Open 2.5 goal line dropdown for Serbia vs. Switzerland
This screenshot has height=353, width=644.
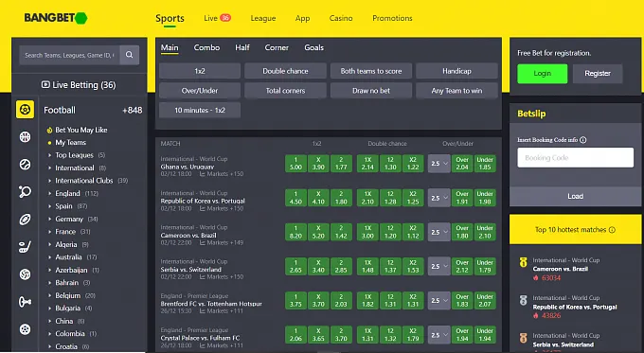[438, 266]
